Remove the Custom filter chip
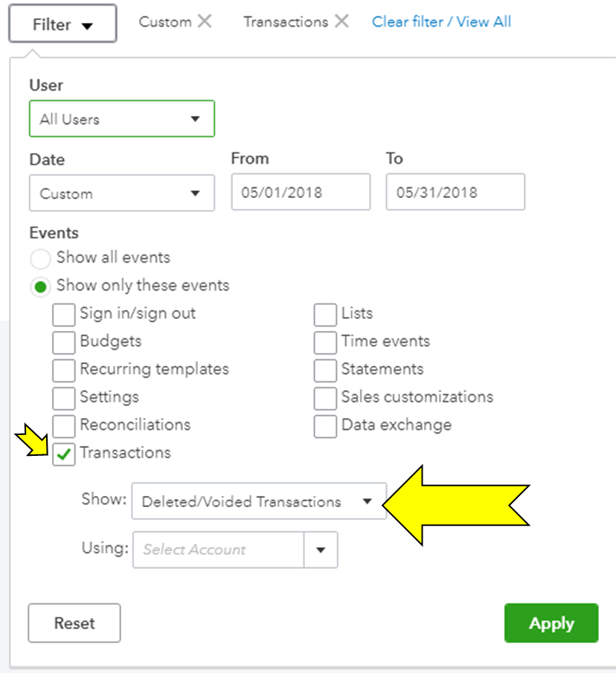 [x=204, y=22]
